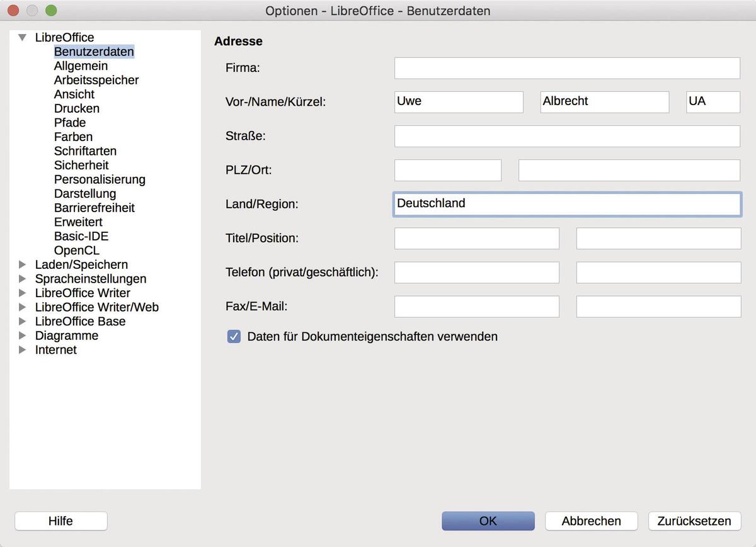Choose OpenCL in the sidebar tree
The height and width of the screenshot is (547, 756).
77,251
